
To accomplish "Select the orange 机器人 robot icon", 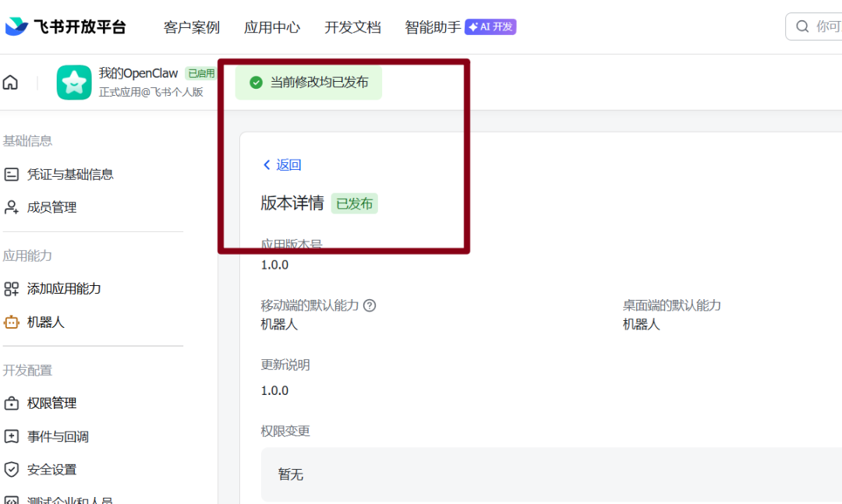I will point(12,322).
